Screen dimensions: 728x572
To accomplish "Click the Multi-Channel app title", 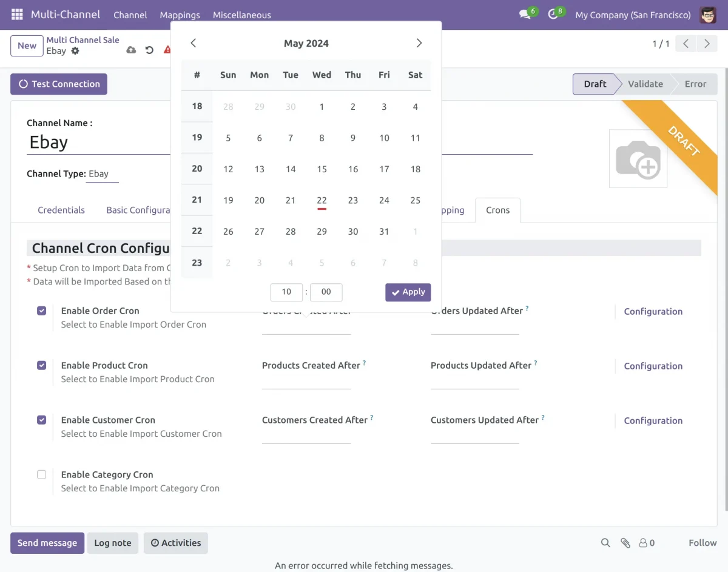I will coord(66,15).
